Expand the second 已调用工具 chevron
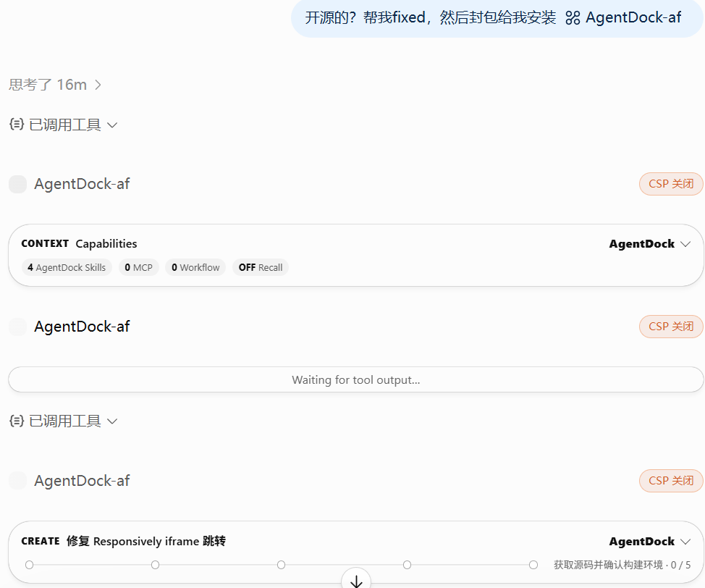This screenshot has width=705, height=588. [x=112, y=421]
